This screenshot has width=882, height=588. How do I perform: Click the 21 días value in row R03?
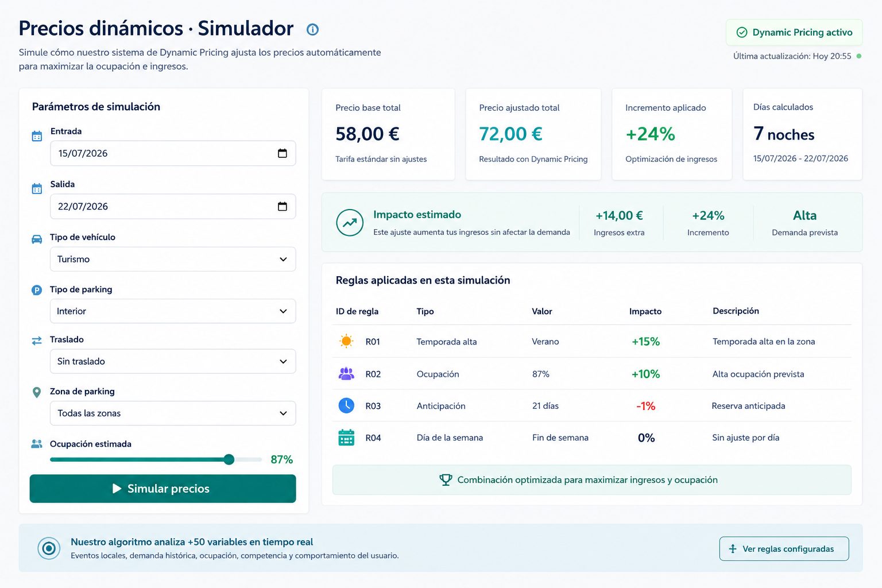coord(546,406)
